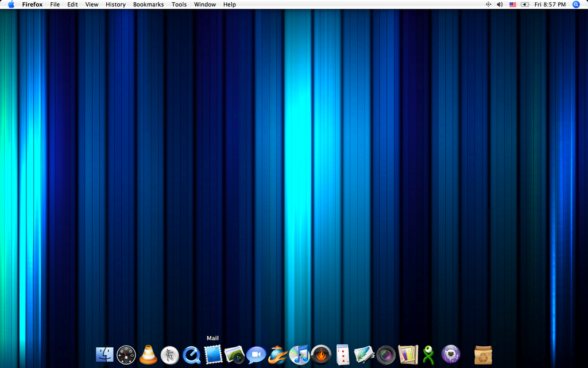This screenshot has width=588, height=368.
Task: Open the Trash in the dock
Action: click(483, 355)
